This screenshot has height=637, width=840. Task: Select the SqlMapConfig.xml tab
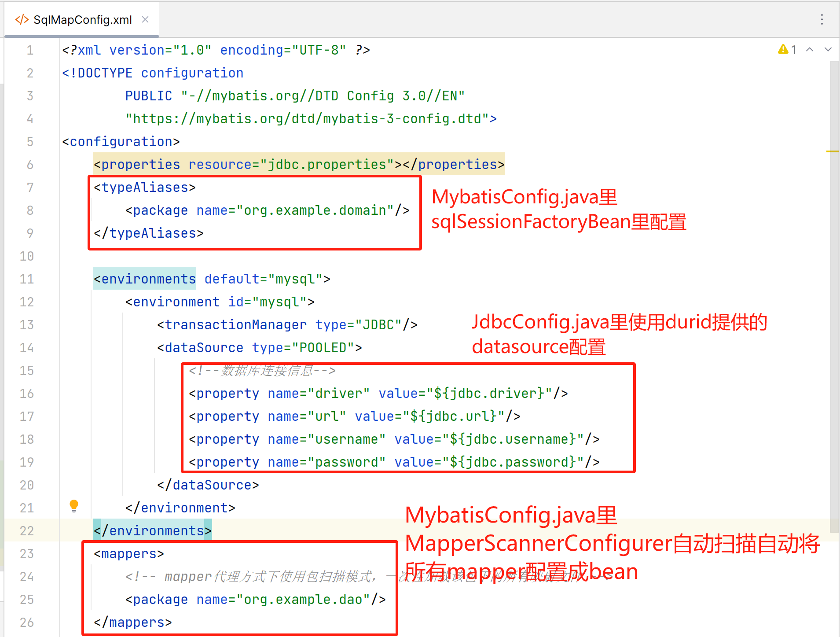[x=81, y=19]
